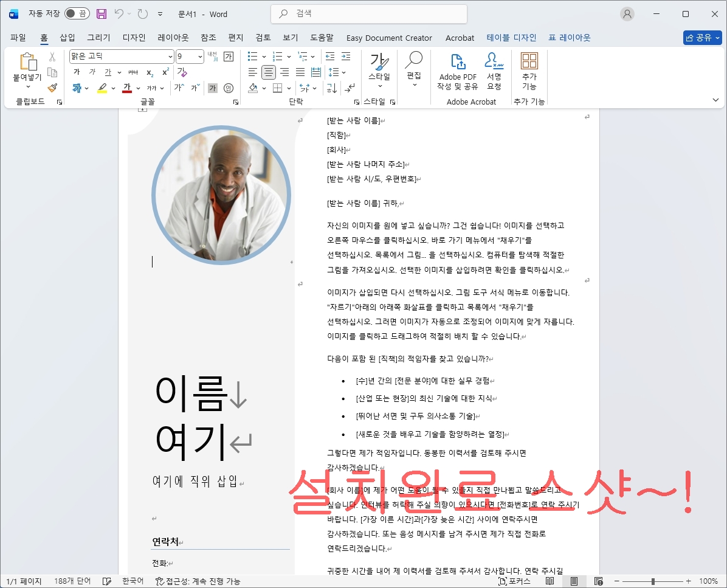
Task: Switch to the 테이블 디자인 tab
Action: coord(511,38)
